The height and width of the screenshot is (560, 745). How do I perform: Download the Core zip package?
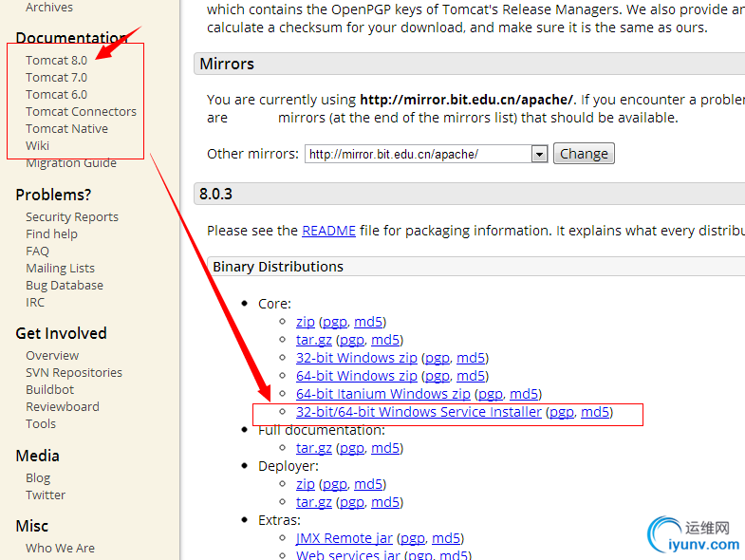(306, 322)
